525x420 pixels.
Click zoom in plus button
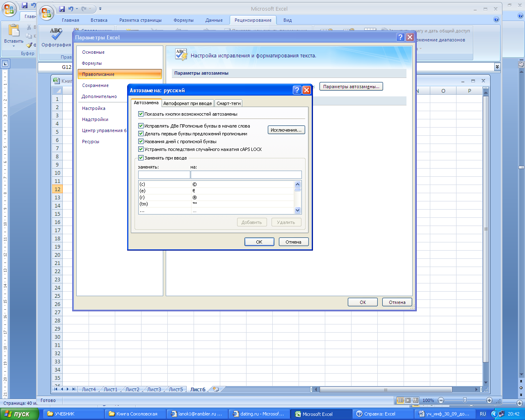coord(489,400)
